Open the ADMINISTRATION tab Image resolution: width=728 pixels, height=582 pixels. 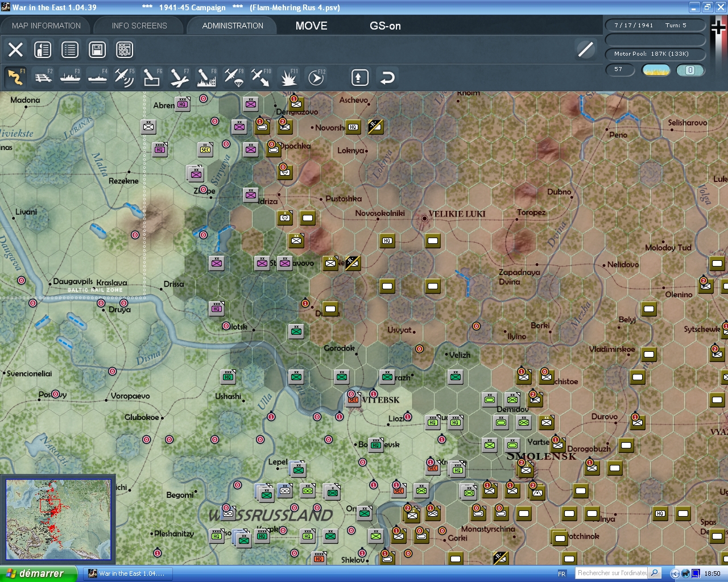point(233,26)
